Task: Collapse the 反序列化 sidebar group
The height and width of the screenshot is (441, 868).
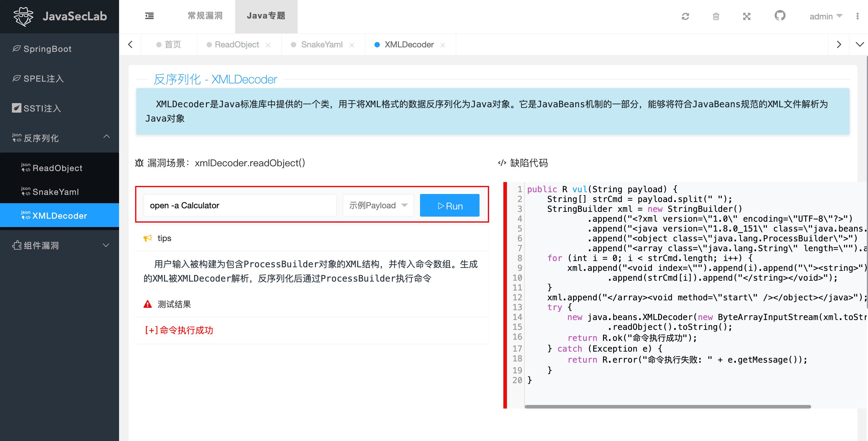Action: tap(107, 136)
